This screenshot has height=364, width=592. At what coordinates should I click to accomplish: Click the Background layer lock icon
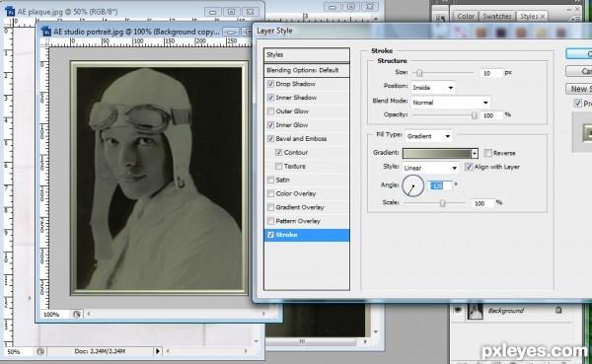point(558,310)
